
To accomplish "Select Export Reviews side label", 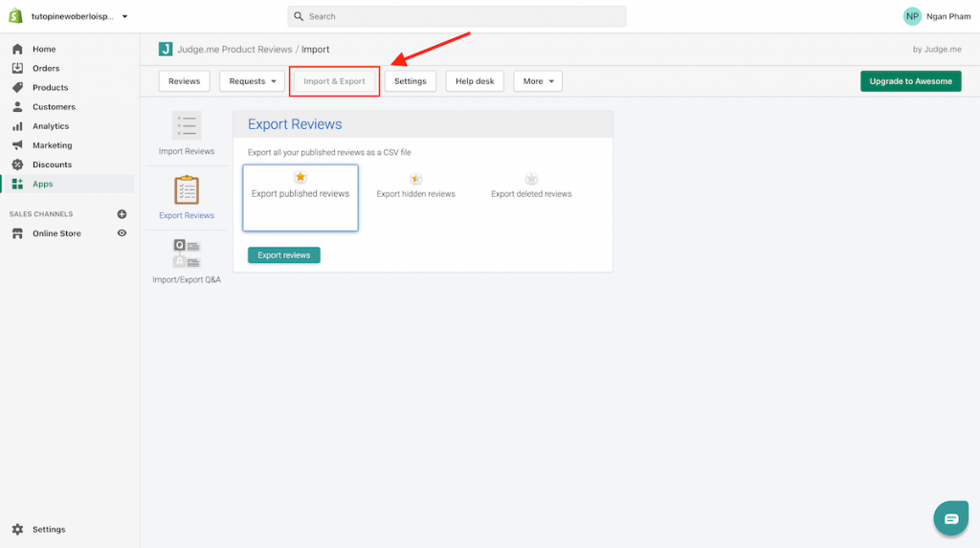I will 187,215.
